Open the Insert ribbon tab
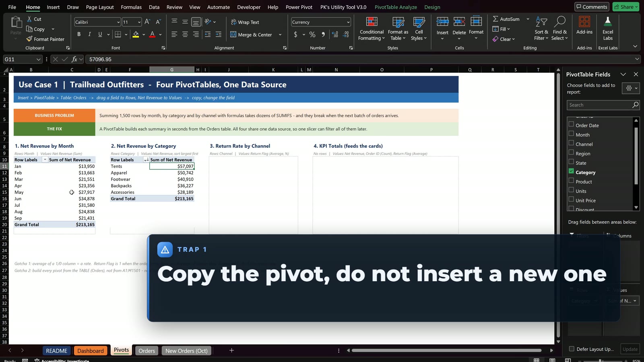644x362 pixels. point(53,7)
